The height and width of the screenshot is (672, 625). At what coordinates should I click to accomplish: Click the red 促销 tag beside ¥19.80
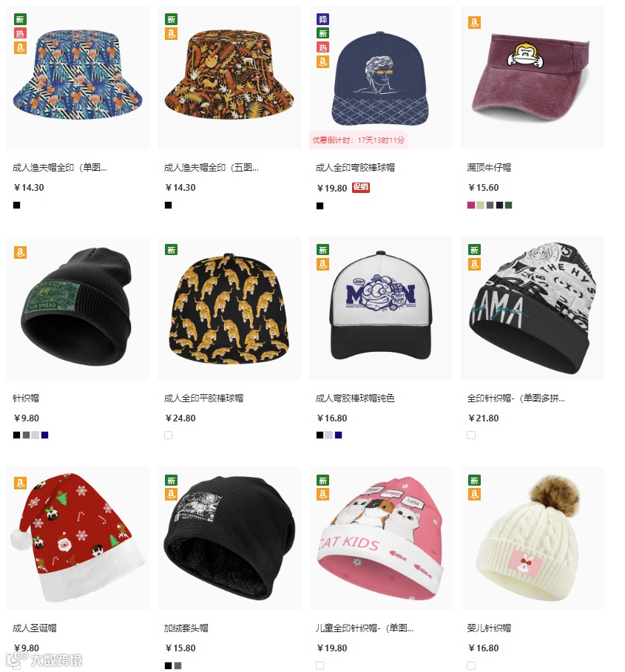361,187
